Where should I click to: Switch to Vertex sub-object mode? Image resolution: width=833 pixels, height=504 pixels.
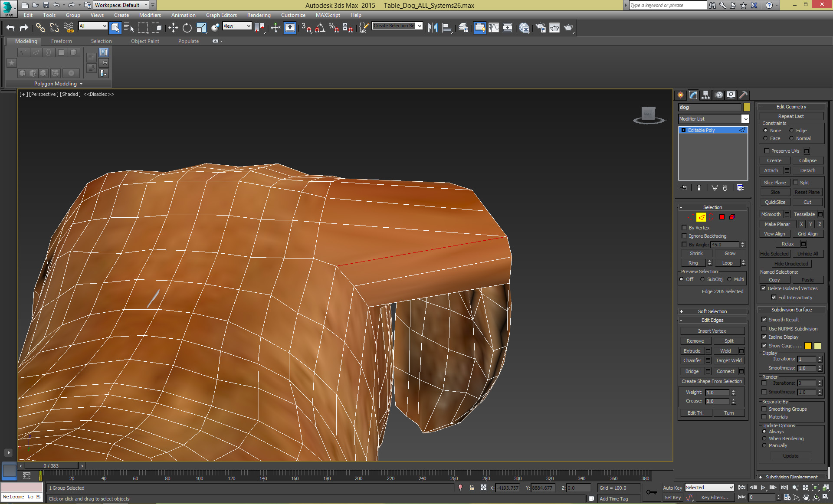(690, 217)
